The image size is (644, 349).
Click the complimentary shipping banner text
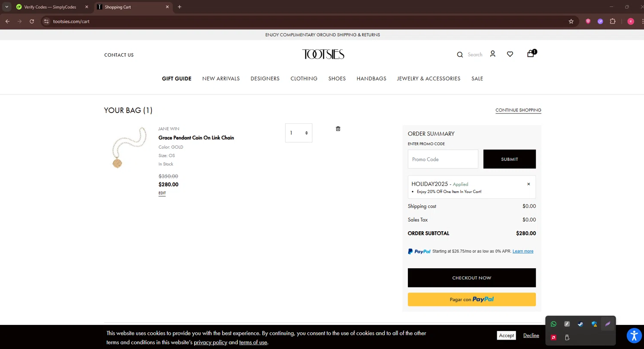(x=322, y=35)
